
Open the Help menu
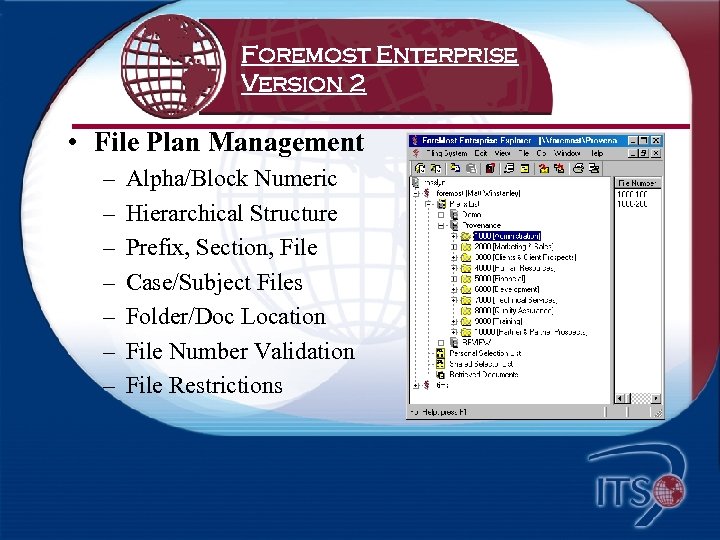(x=596, y=153)
